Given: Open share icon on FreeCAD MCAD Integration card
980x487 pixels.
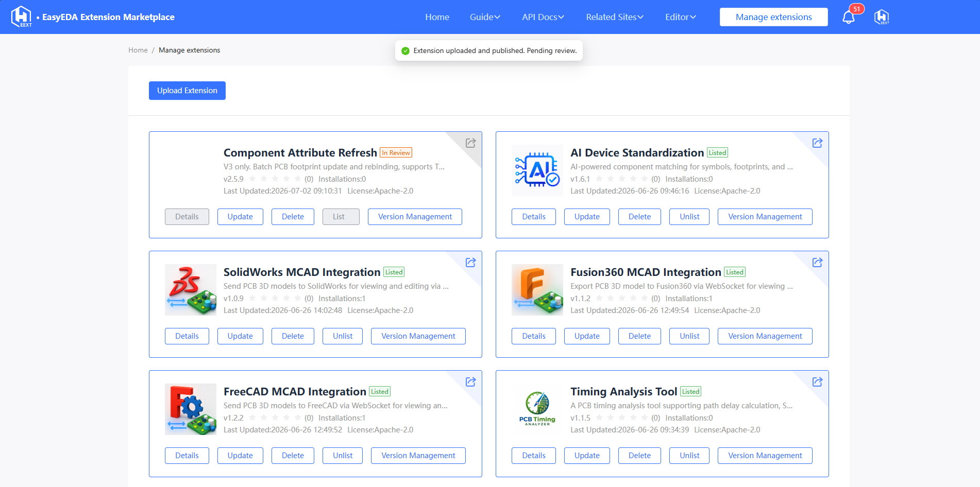Looking at the screenshot, I should (470, 382).
